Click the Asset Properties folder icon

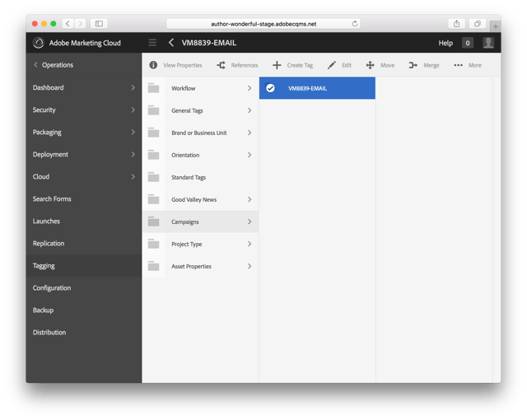point(154,266)
